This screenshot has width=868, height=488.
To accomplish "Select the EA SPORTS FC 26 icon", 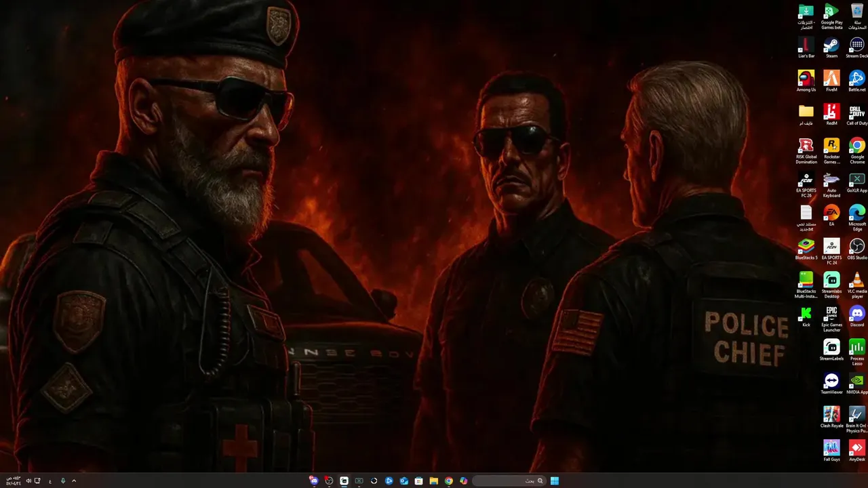I will click(806, 185).
